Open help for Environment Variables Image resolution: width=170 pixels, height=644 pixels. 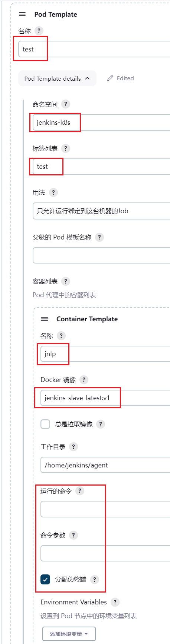115,602
